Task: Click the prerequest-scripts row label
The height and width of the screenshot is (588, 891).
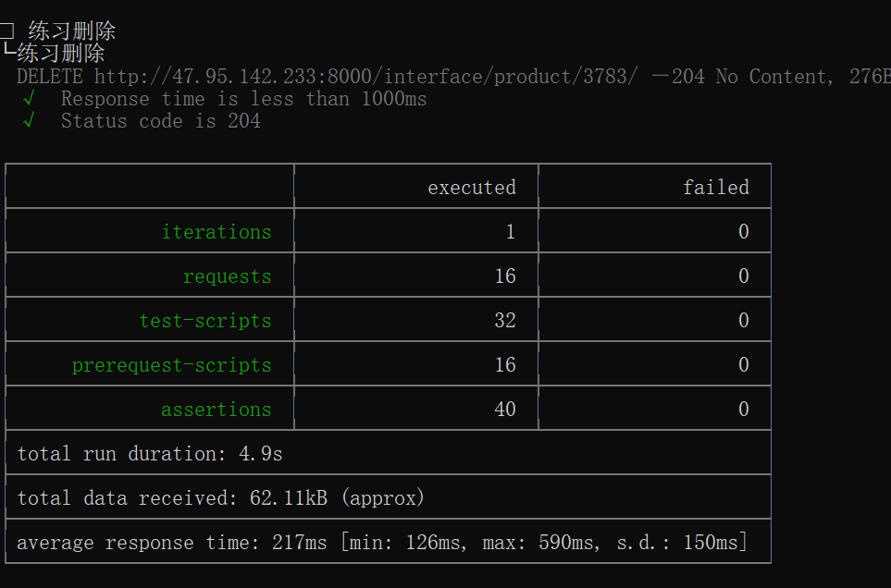Action: point(172,365)
